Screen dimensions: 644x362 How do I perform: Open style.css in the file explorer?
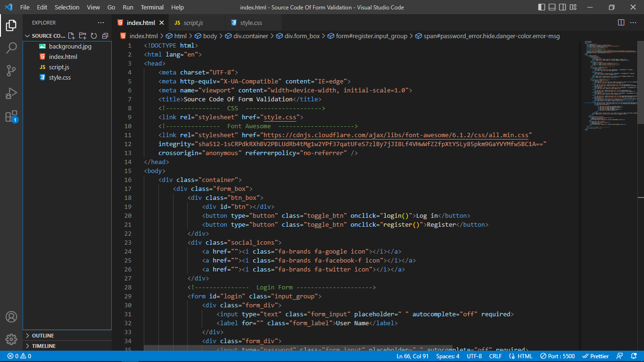[60, 77]
